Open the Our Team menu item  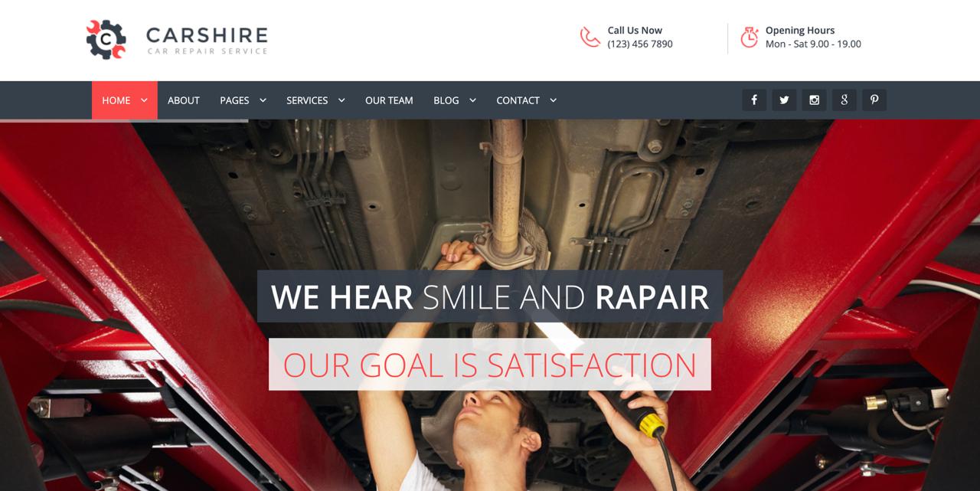pyautogui.click(x=389, y=100)
